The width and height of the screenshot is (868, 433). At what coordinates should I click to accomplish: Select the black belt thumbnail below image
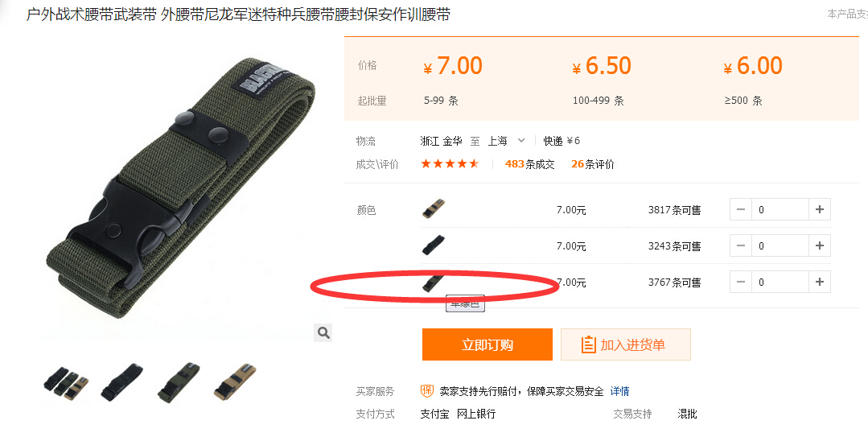[x=122, y=381]
